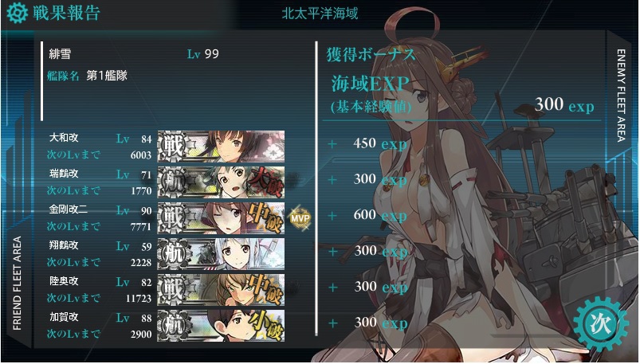640x364 pixels.
Task: Click the 中破 damage badge on 陸奥改
Action: click(x=266, y=290)
